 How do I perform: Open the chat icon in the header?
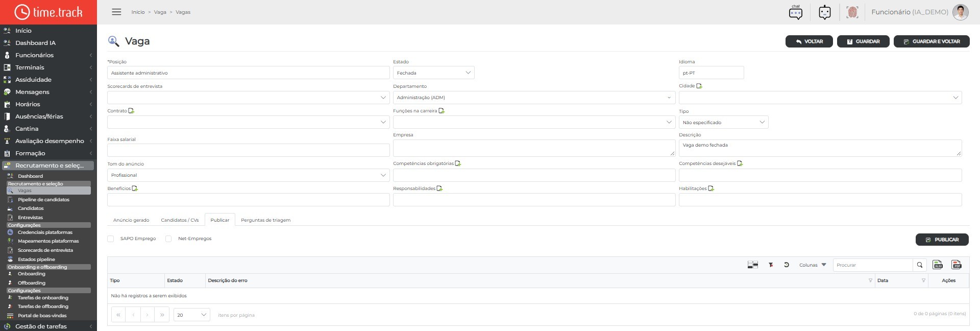tap(795, 12)
